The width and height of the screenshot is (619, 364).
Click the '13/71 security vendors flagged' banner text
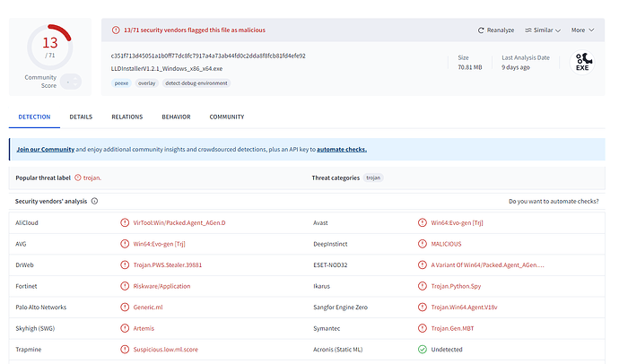click(195, 30)
